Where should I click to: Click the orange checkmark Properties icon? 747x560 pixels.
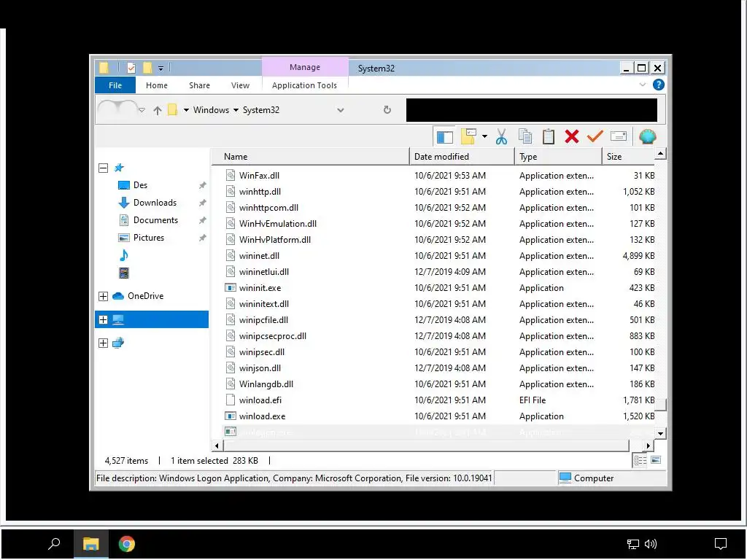595,136
